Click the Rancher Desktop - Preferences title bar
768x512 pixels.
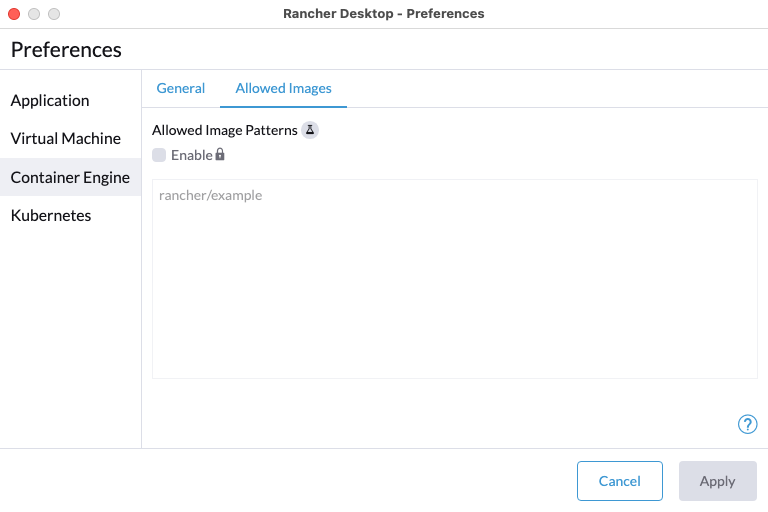[x=384, y=14]
